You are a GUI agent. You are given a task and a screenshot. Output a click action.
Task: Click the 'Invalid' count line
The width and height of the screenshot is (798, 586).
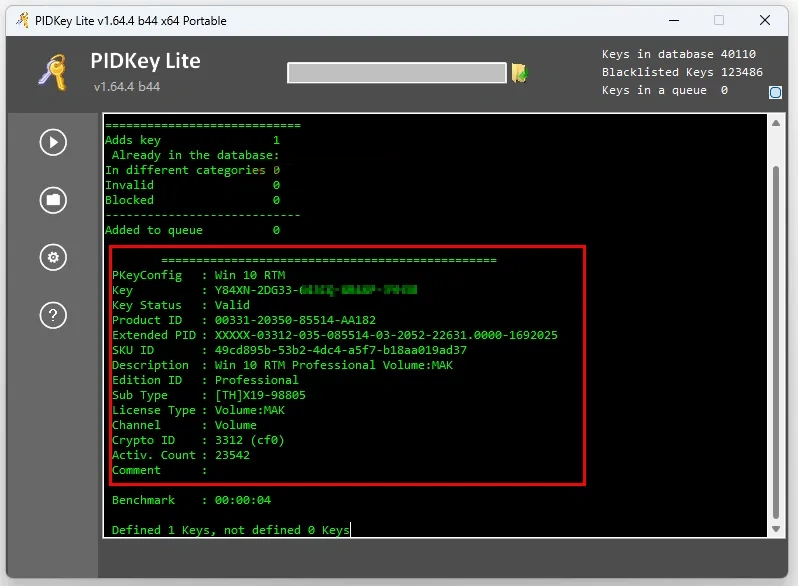(192, 185)
